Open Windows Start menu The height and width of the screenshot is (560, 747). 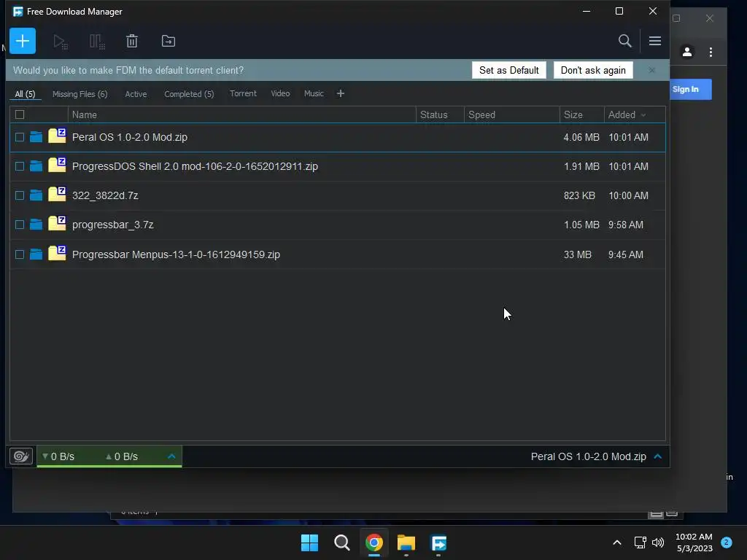[x=309, y=542]
